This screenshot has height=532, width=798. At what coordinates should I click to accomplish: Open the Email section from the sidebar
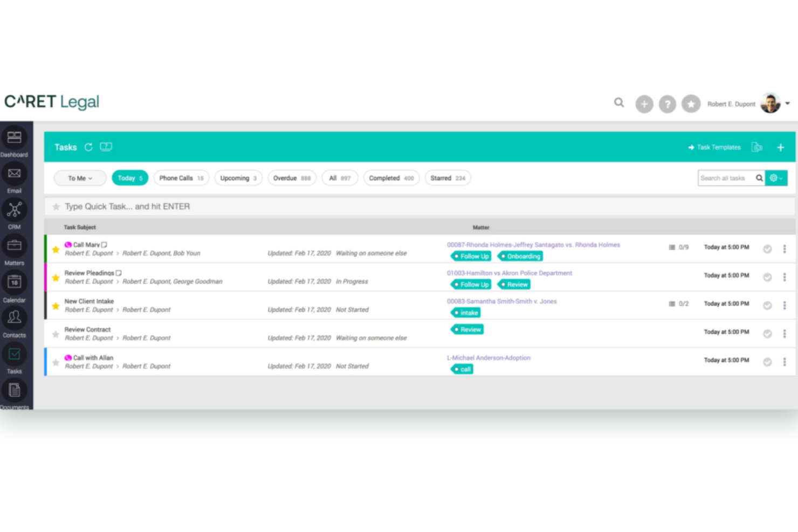(14, 175)
